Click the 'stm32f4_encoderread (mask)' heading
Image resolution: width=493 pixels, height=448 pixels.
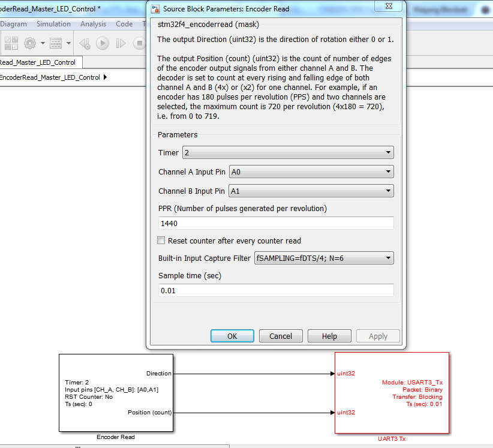click(208, 24)
